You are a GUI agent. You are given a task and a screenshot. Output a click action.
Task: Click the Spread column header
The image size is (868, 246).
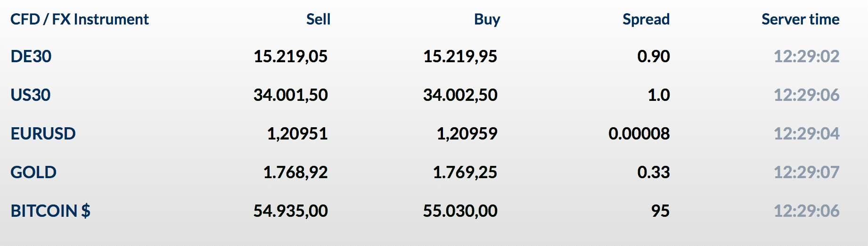[646, 19]
